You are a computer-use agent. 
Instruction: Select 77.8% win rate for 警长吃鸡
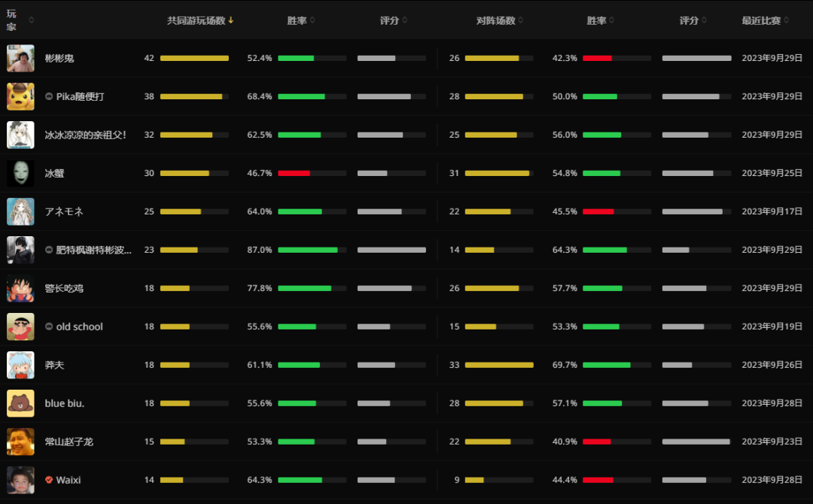pos(260,288)
